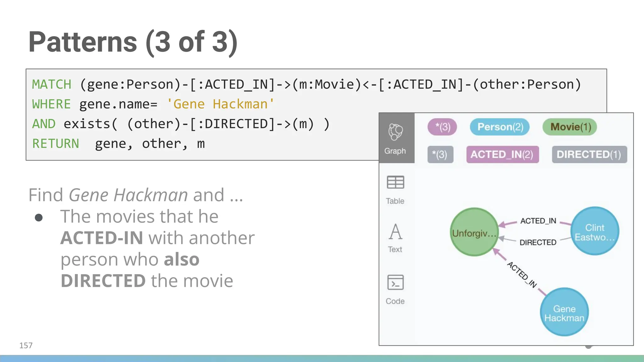Click the Clint Eastwood person node

595,231
